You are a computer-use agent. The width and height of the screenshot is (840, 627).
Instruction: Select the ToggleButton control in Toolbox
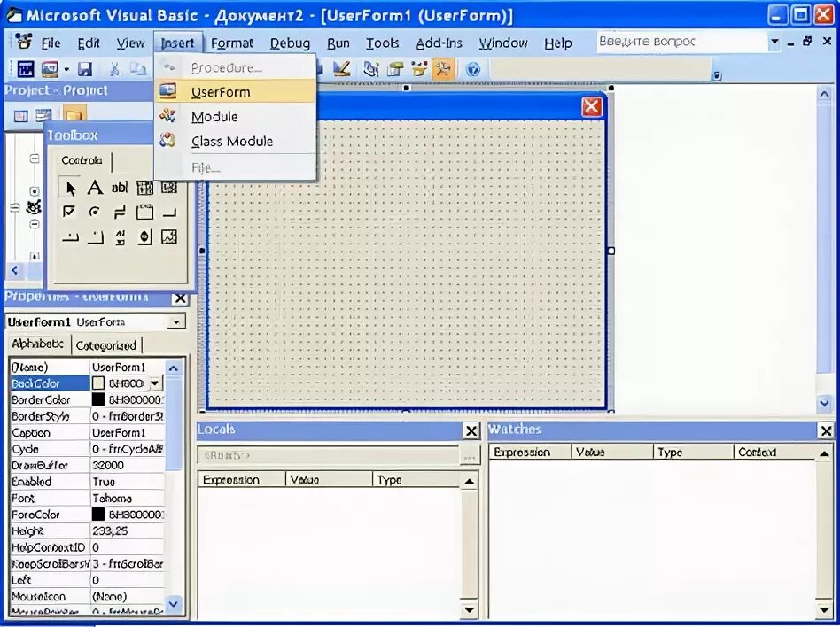pos(120,212)
